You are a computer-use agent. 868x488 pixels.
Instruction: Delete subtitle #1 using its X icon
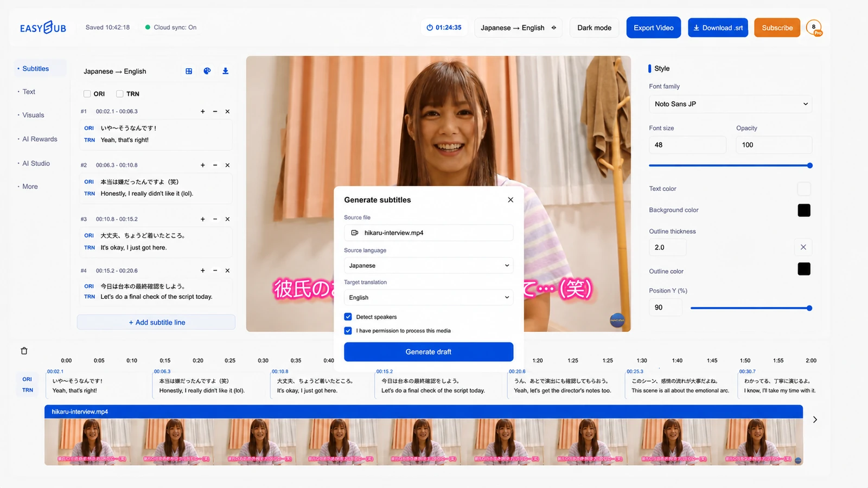(x=228, y=112)
